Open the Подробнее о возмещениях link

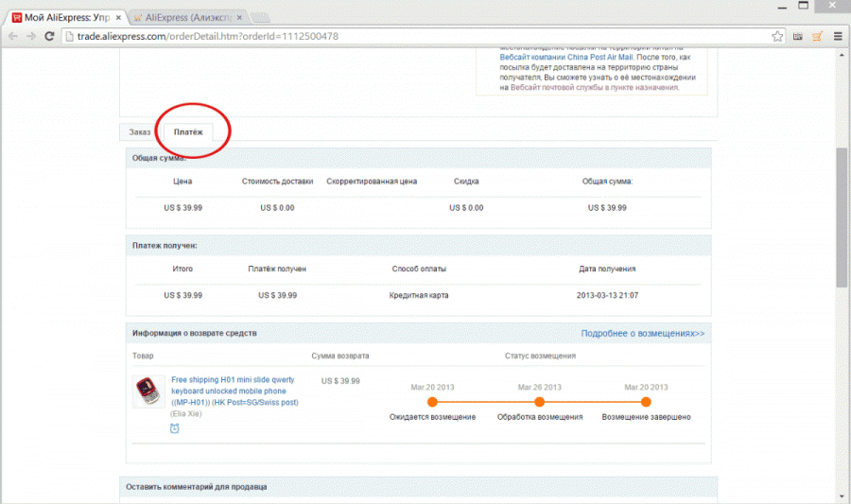click(642, 334)
